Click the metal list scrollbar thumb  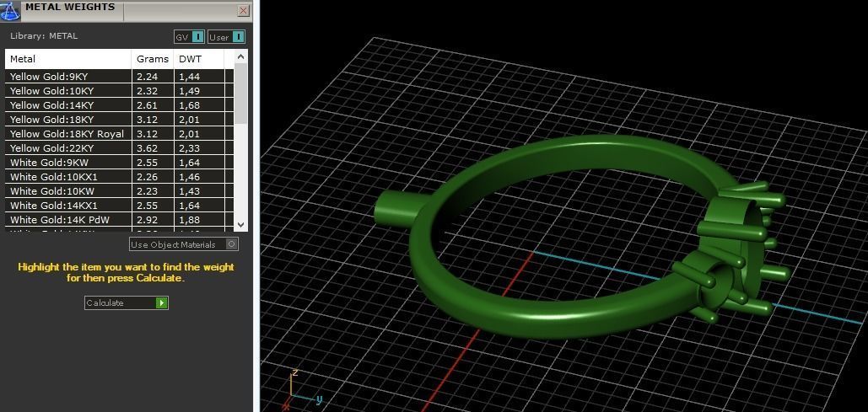click(x=240, y=94)
